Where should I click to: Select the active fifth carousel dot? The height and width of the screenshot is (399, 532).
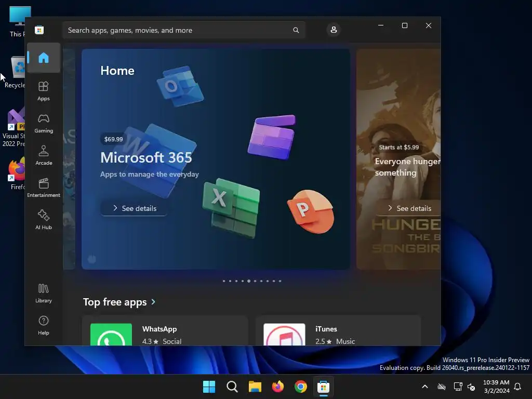tap(249, 281)
